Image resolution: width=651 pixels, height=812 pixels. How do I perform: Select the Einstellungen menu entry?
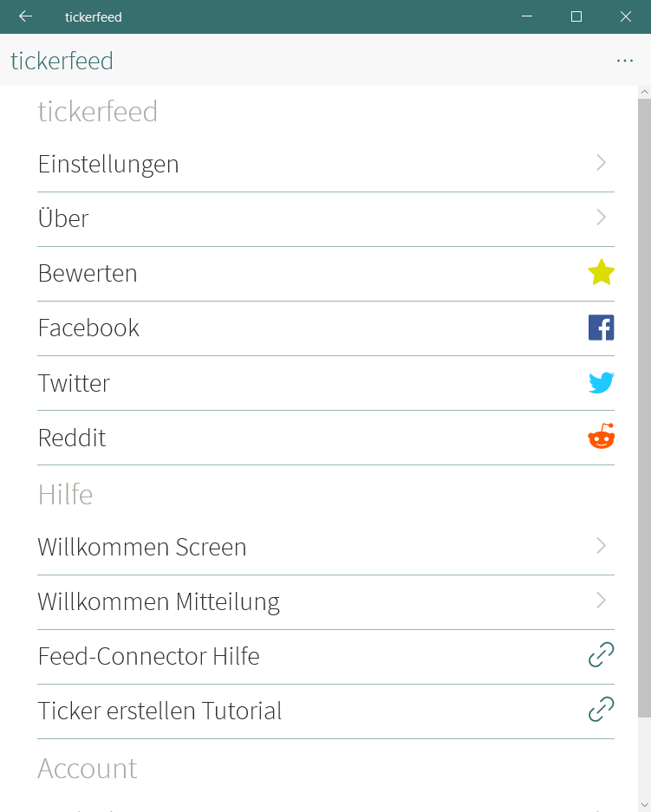(x=326, y=164)
